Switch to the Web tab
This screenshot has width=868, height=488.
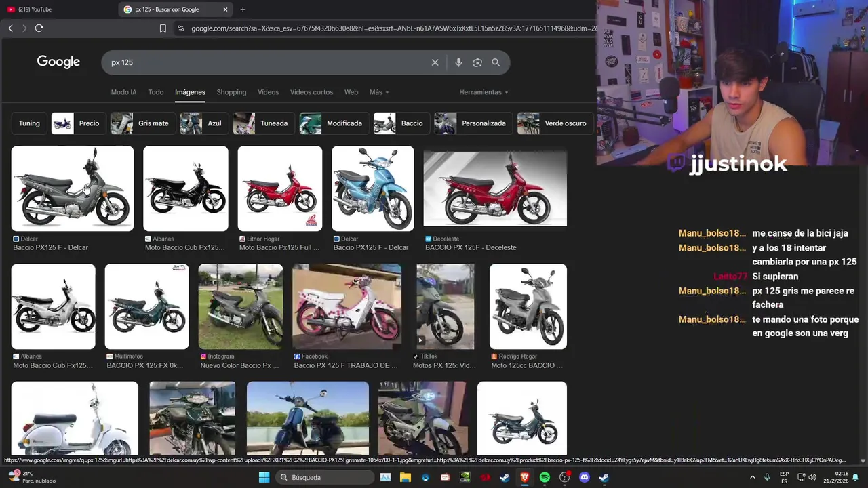(351, 92)
